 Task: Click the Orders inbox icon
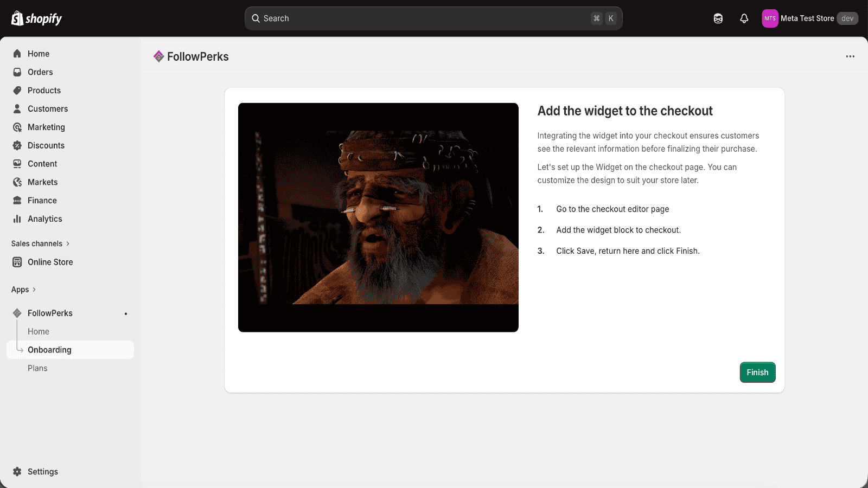coord(17,72)
